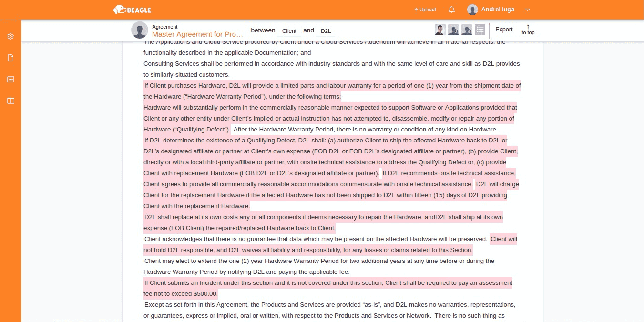Click the Export button

[504, 30]
